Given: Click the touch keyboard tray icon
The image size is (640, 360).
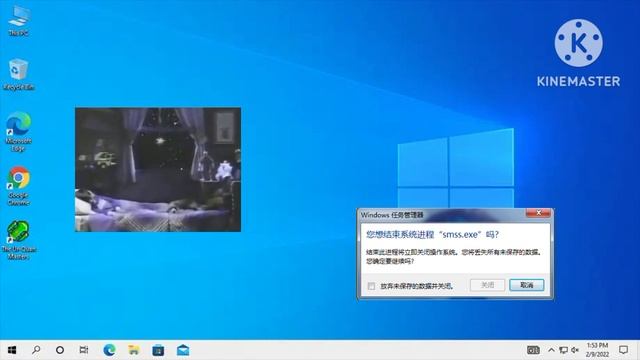Looking at the screenshot, I should point(533,350).
